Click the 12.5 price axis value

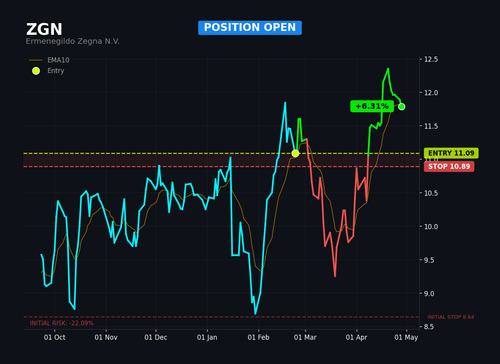click(x=431, y=59)
